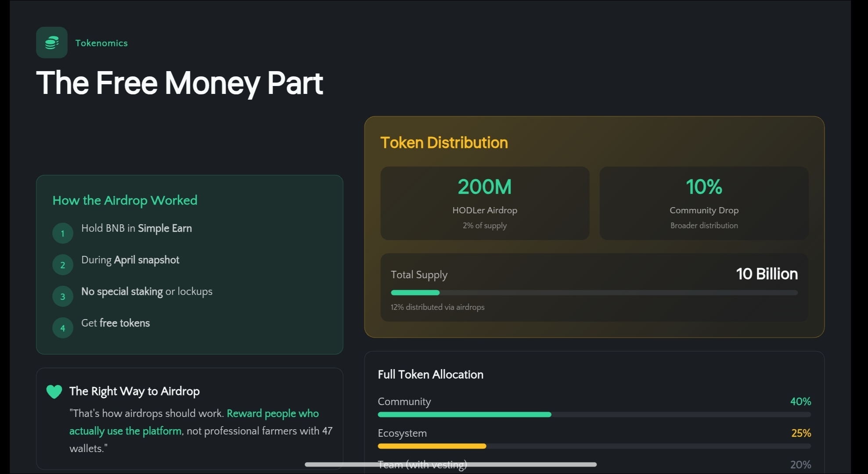The height and width of the screenshot is (474, 868).
Task: Click 'Reward people who actually use' highlighted text
Action: pyautogui.click(x=272, y=413)
